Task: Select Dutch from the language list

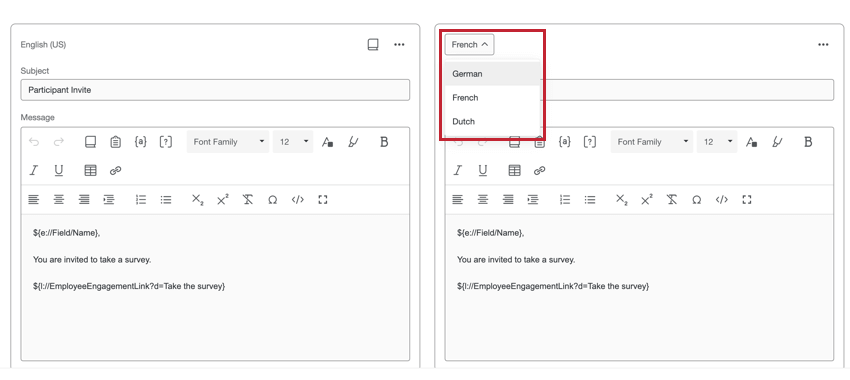Action: [492, 121]
